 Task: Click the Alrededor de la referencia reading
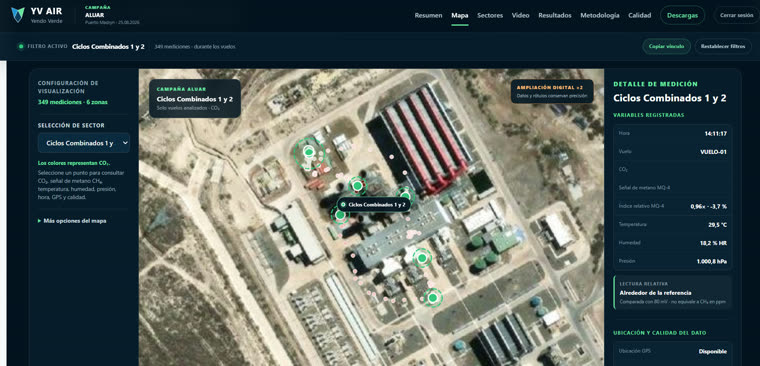(655, 293)
